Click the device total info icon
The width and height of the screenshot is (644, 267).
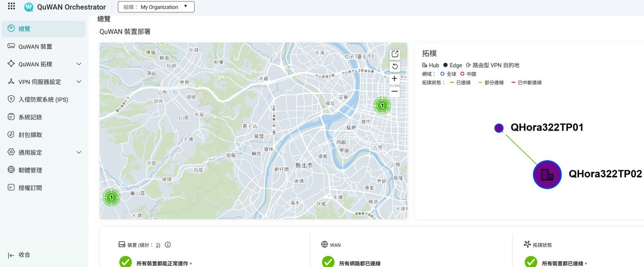(167, 245)
